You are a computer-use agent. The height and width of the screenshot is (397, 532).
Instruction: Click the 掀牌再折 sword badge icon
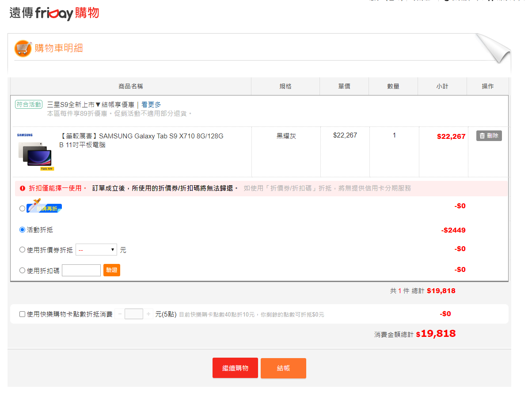pos(44,207)
